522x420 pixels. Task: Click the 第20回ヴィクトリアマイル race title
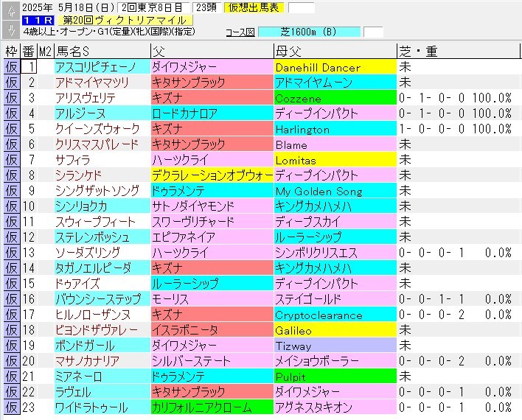pos(125,21)
